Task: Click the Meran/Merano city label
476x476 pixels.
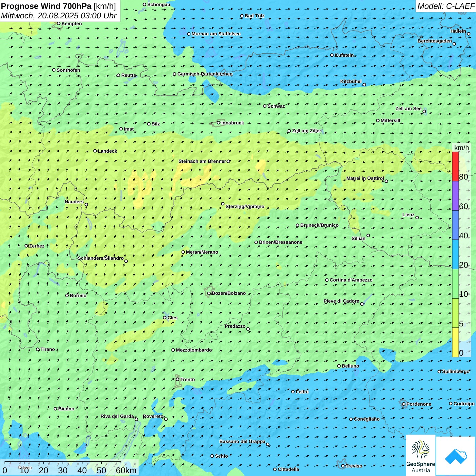Action: (202, 252)
